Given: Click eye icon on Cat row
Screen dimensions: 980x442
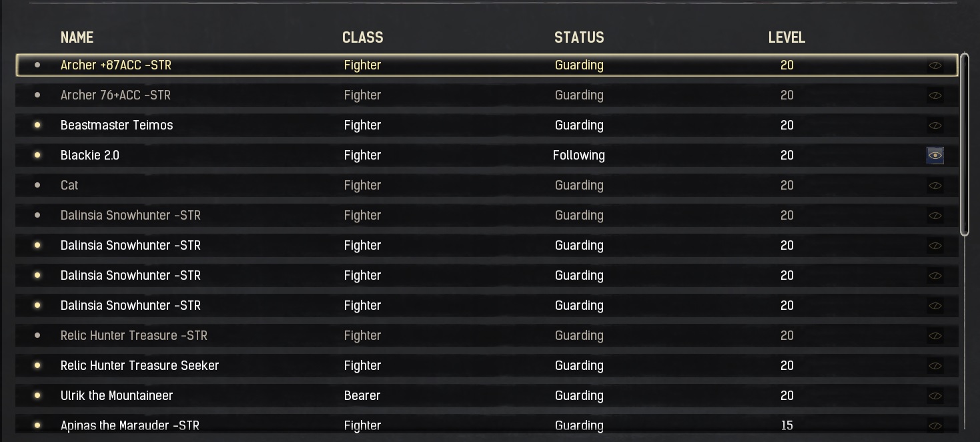Looking at the screenshot, I should tap(935, 186).
